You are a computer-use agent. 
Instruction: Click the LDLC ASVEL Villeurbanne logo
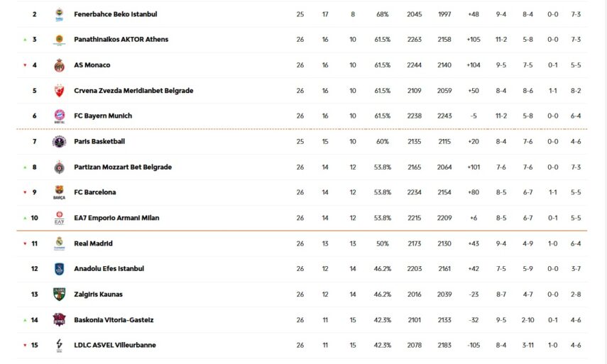[x=60, y=346]
